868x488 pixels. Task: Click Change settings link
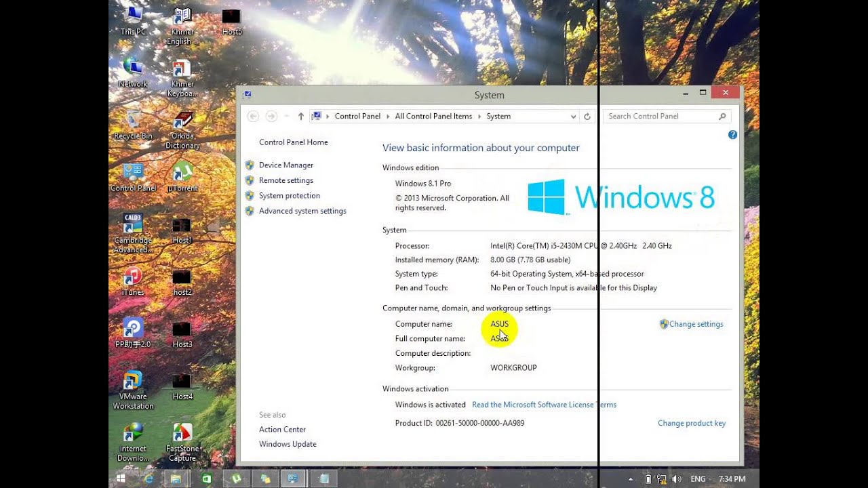tap(696, 324)
